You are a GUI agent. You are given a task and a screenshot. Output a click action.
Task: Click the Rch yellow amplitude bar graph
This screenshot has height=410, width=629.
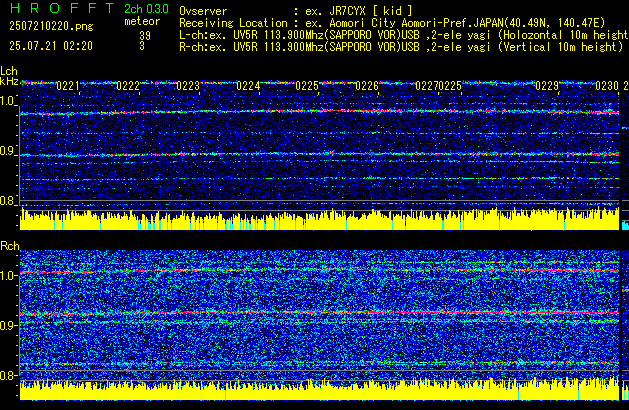pos(319,389)
